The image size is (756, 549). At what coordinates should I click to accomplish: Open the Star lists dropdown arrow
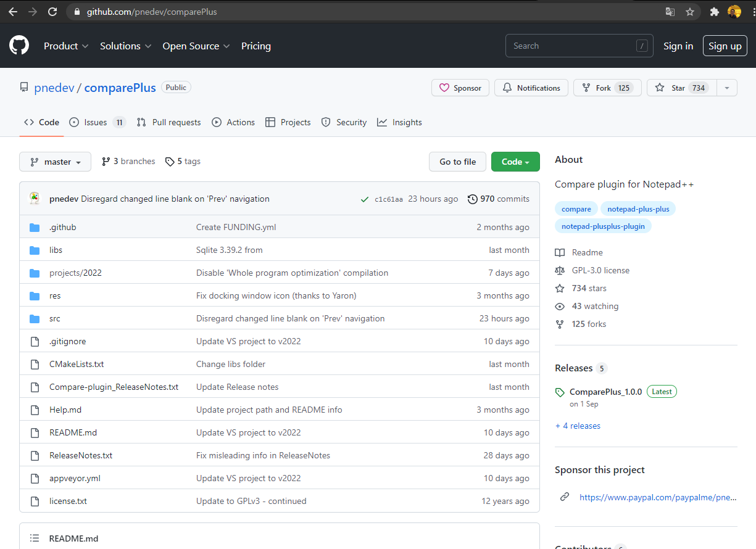(727, 88)
